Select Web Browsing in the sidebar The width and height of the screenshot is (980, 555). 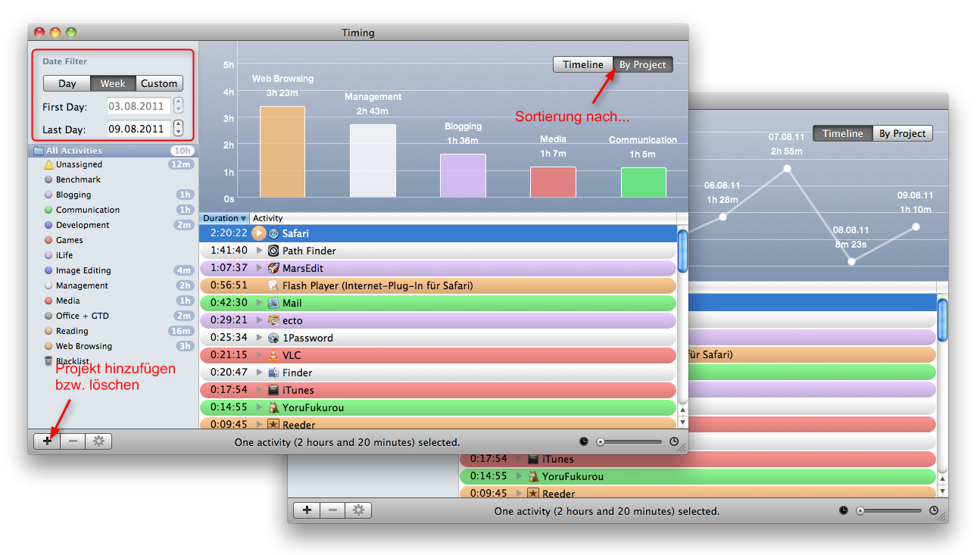point(83,346)
